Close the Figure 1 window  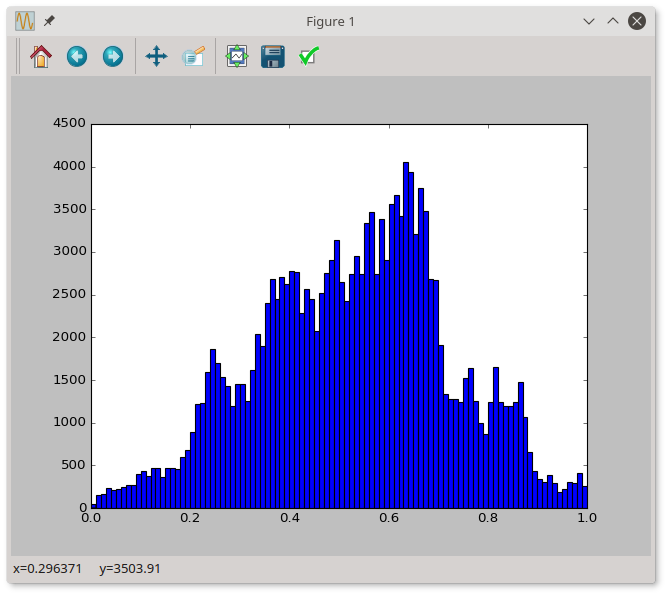(x=635, y=21)
